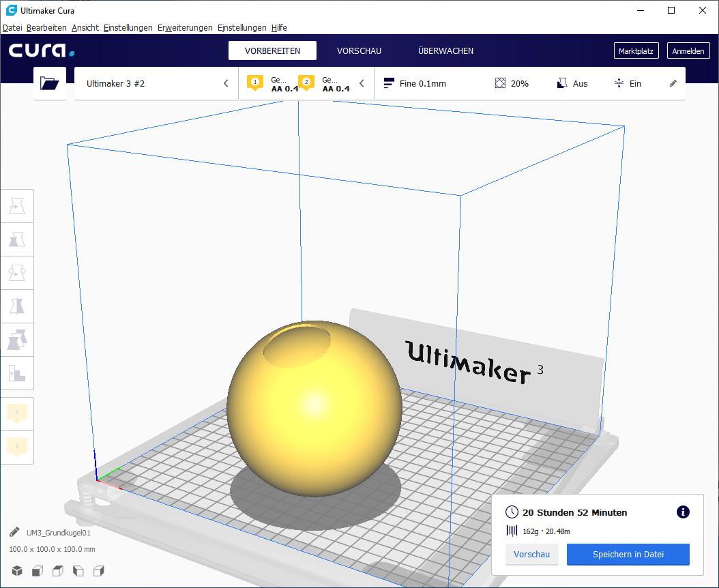Viewport: 719px width, 588px height.
Task: Switch to top view camera icon
Action: coord(58,570)
